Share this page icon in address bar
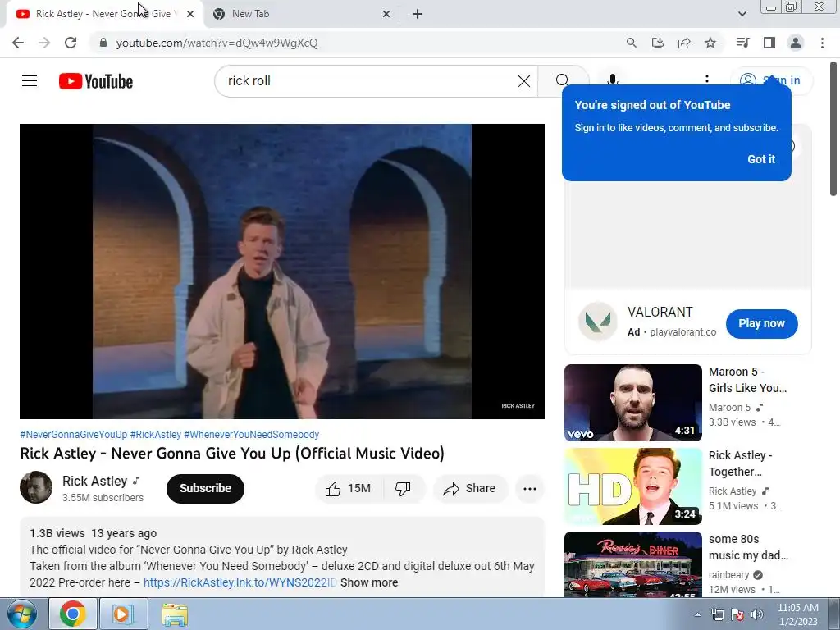 tap(684, 43)
